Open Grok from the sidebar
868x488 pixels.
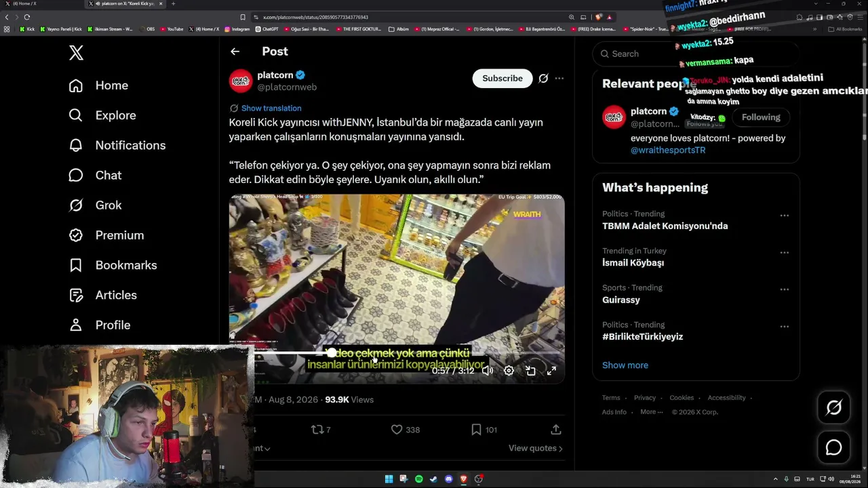95,205
